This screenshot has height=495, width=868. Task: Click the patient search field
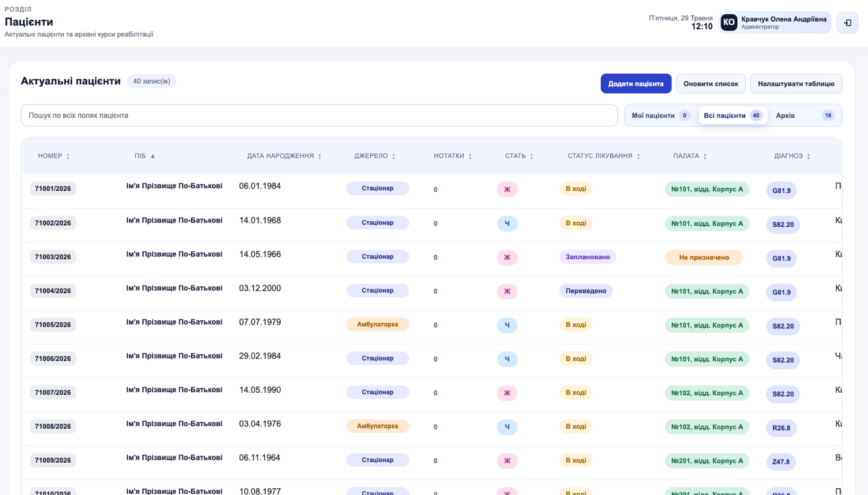319,115
